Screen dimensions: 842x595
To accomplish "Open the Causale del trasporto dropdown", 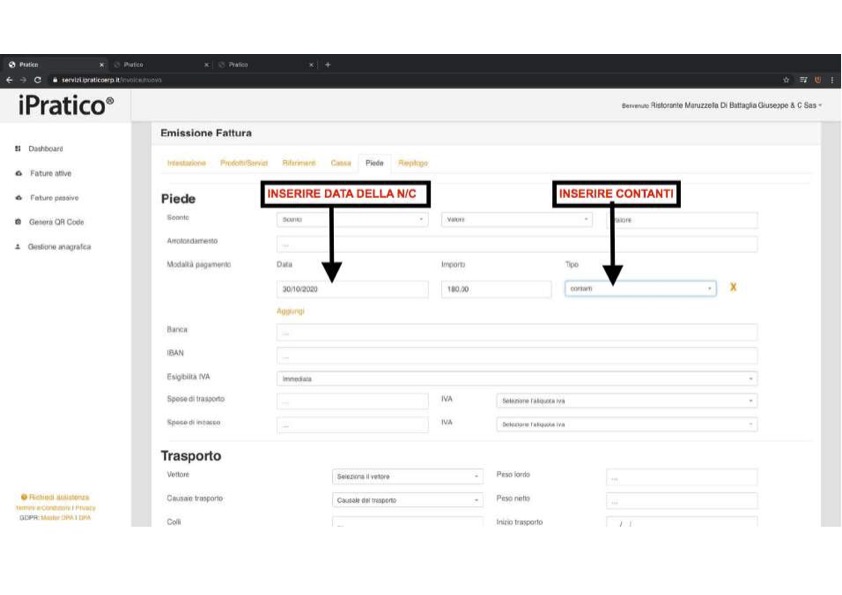I will [408, 498].
